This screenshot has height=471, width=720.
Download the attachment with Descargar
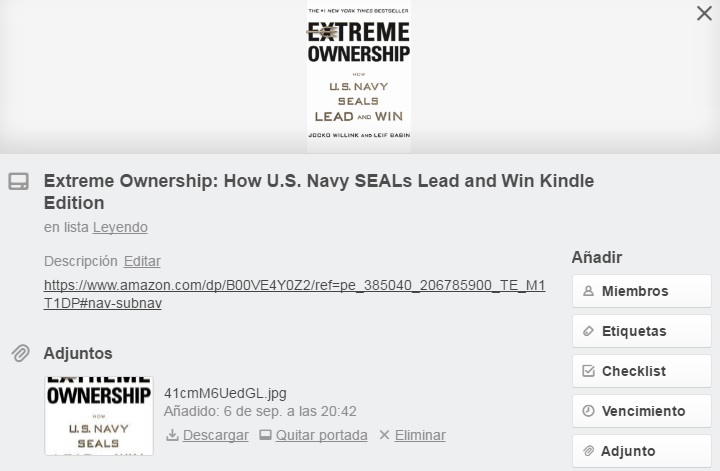pos(215,435)
